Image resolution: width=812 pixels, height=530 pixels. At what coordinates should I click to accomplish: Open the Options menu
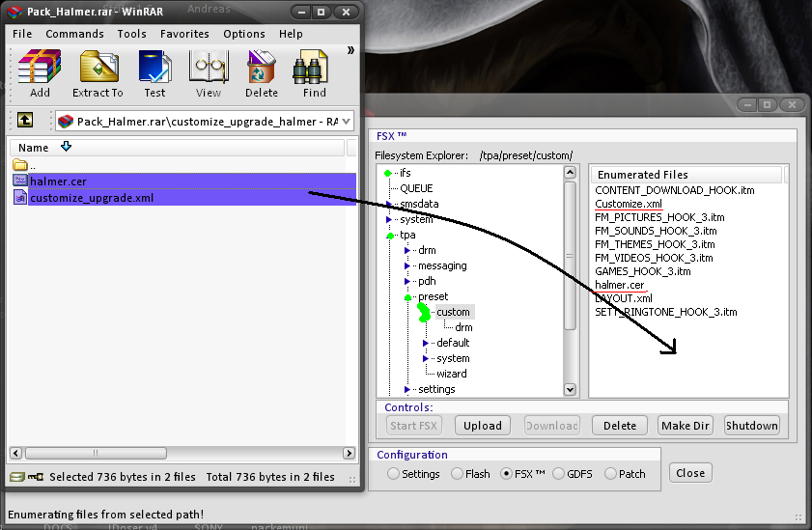tap(244, 34)
